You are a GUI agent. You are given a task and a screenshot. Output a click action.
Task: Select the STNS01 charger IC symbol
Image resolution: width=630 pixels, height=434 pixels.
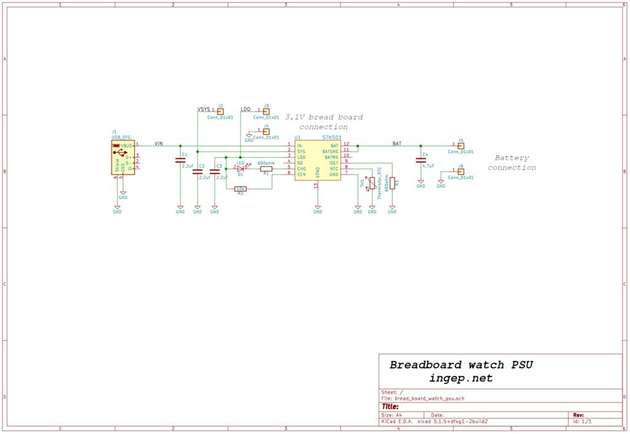pos(317,160)
